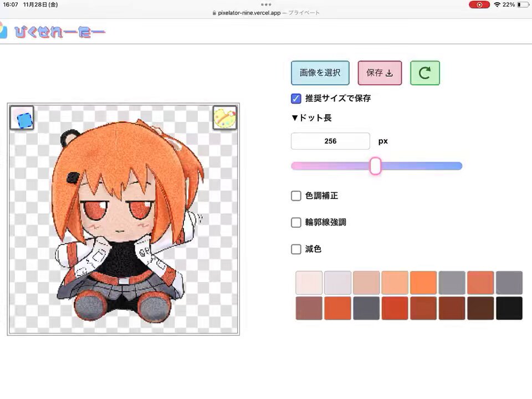This screenshot has height=399, width=532.
Task: Click the plush doll preview image
Action: (127, 221)
